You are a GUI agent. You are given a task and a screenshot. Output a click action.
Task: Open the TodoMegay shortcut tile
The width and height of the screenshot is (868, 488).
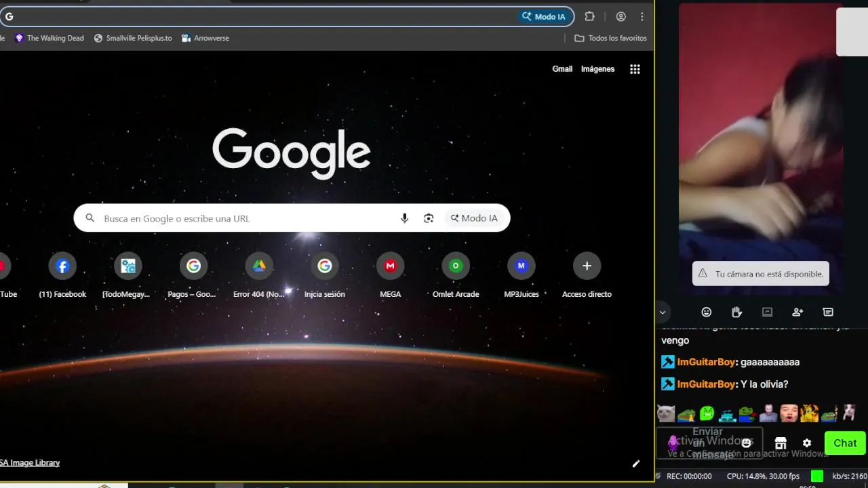(126, 276)
